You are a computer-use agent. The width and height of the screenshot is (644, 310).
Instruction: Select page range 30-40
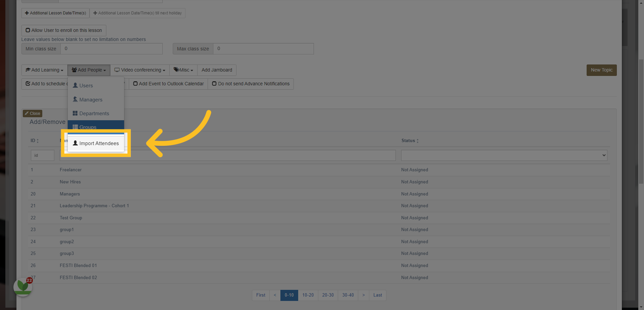[348, 295]
